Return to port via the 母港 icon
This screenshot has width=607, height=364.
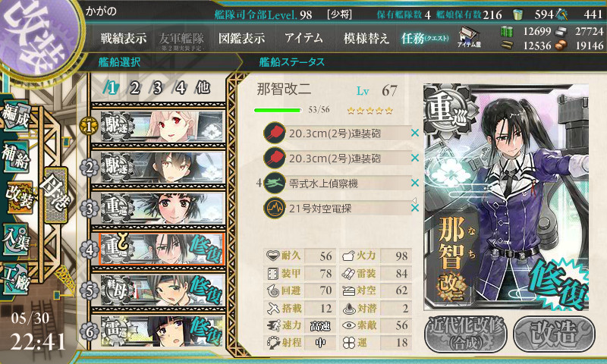pyautogui.click(x=55, y=195)
